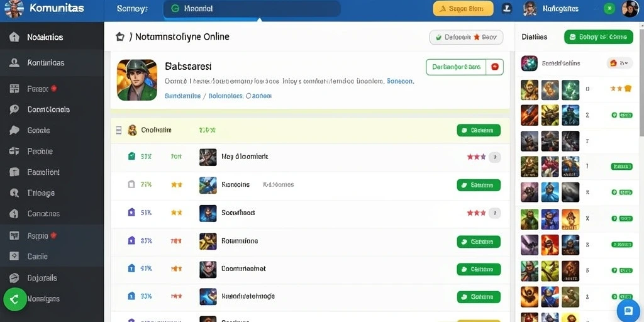Click red stars rating in Soomtlneed row
This screenshot has height=322, width=644.
pos(477,213)
